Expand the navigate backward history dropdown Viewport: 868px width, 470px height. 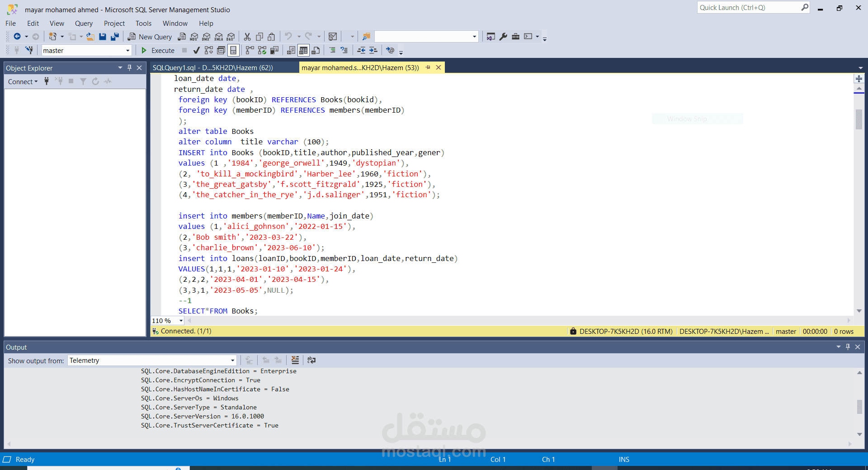(26, 37)
